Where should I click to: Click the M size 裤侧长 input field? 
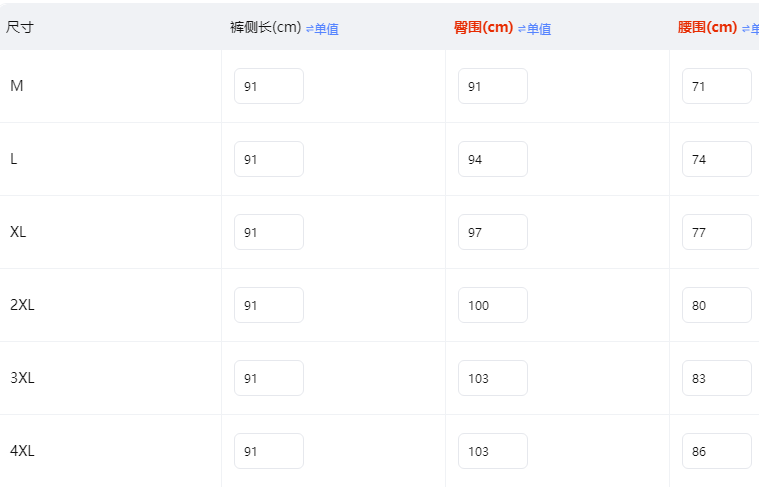pyautogui.click(x=269, y=86)
